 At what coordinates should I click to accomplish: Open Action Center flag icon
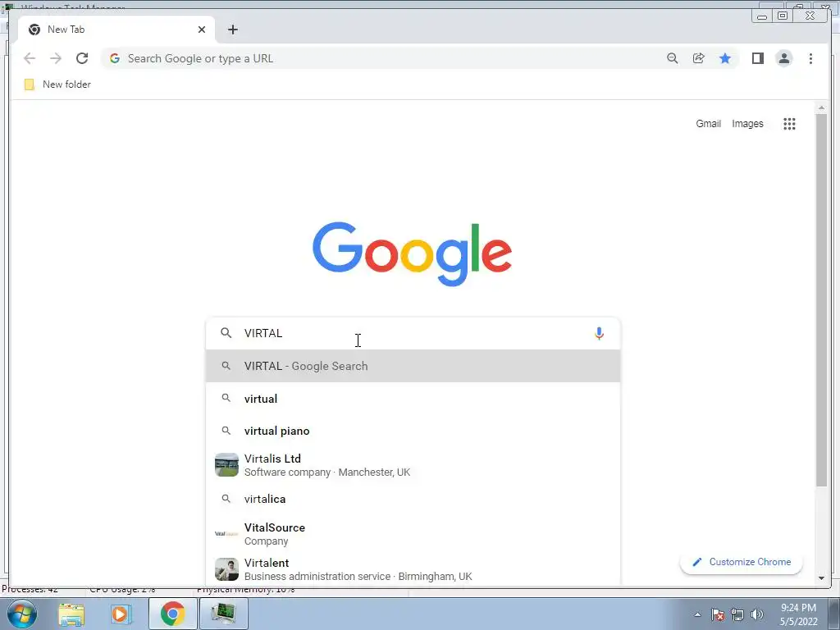(x=718, y=614)
